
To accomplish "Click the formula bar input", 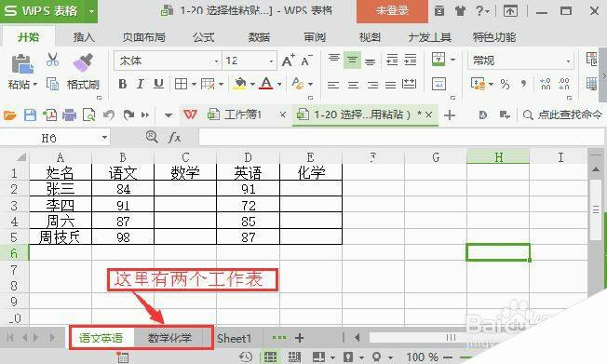I will 401,137.
